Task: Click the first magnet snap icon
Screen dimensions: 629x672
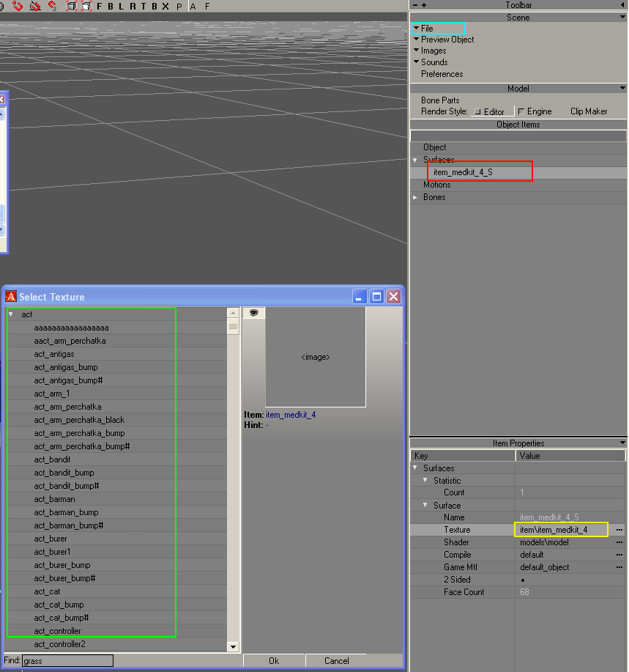Action: [x=18, y=6]
